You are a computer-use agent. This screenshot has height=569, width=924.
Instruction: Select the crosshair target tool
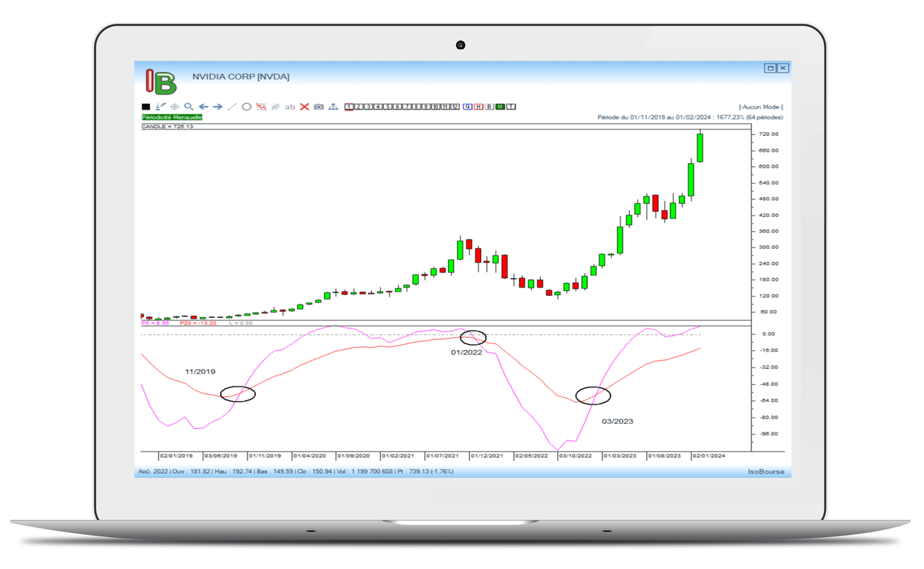(174, 107)
